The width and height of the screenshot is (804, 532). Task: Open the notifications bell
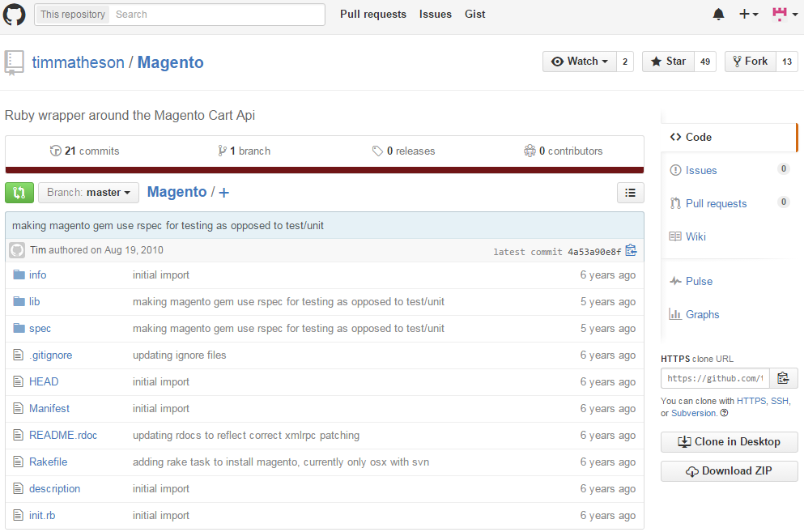pos(718,15)
